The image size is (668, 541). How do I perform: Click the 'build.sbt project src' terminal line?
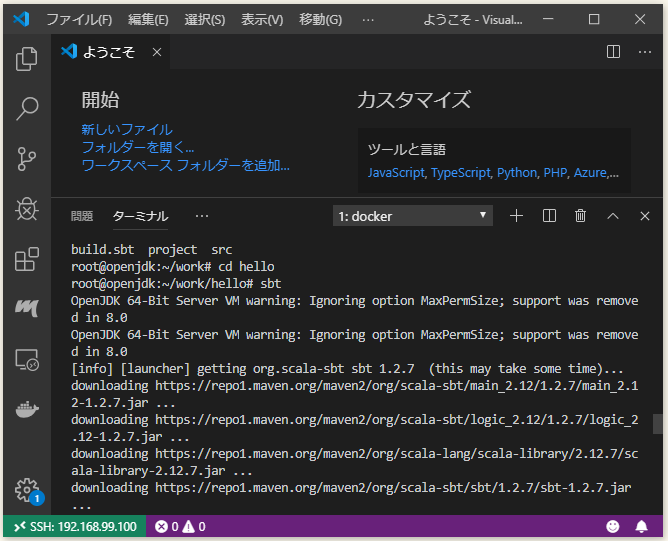151,250
